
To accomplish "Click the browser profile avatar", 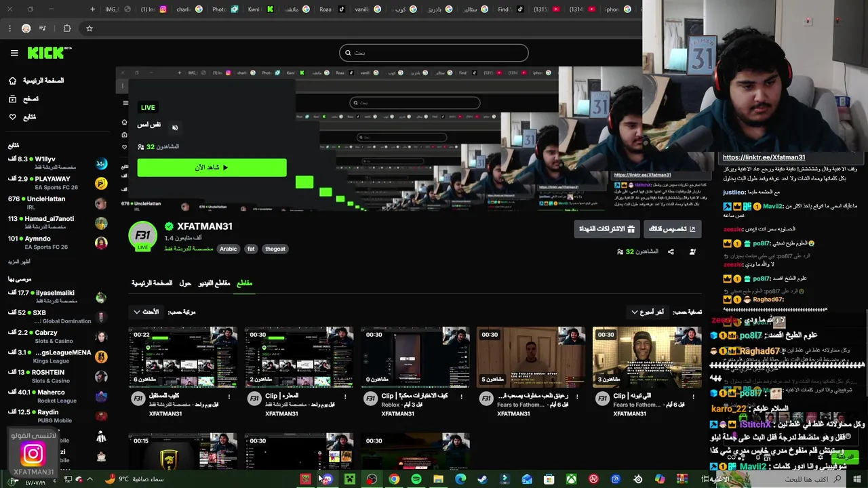I will tap(26, 28).
